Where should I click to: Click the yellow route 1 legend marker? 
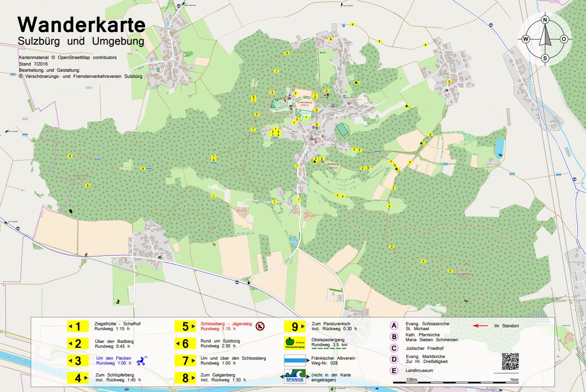[78, 326]
